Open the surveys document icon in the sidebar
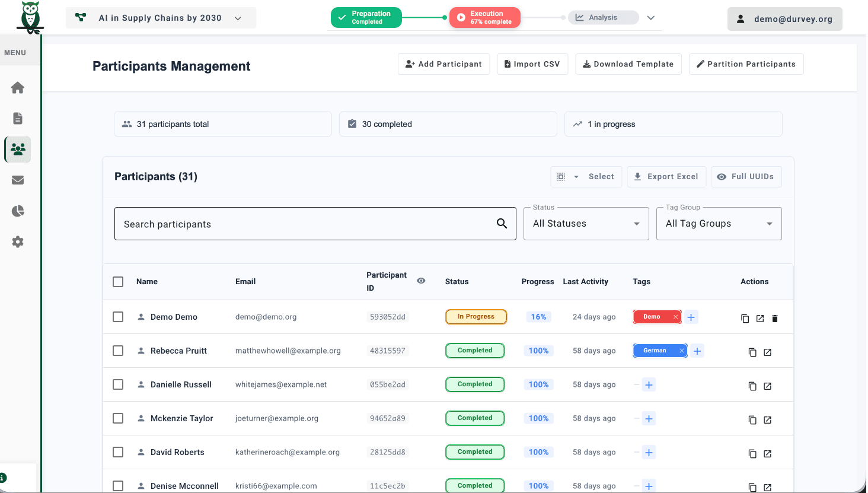 click(x=17, y=118)
